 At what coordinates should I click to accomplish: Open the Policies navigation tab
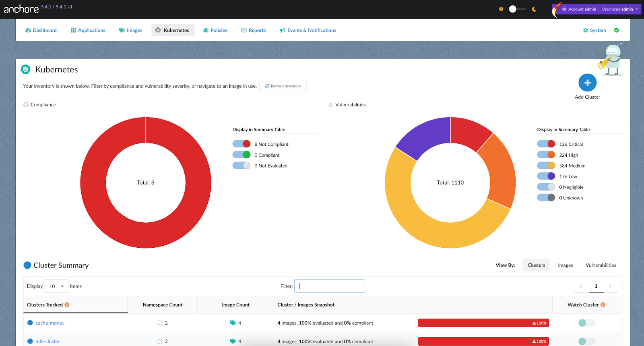(x=215, y=30)
